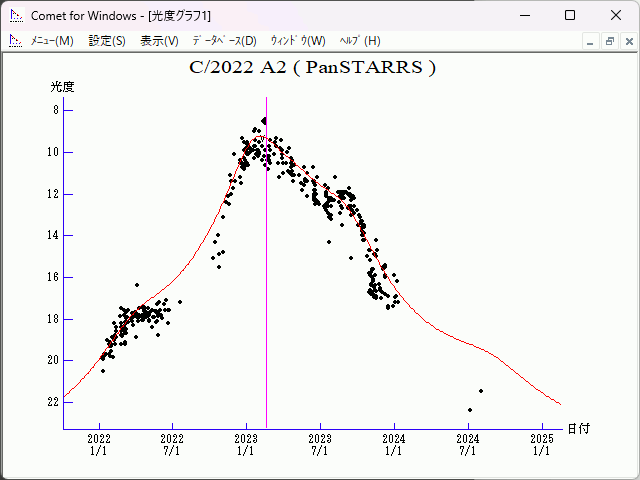Image resolution: width=640 pixels, height=480 pixels.
Task: Click the graph document icon in menu bar
Action: [x=16, y=41]
